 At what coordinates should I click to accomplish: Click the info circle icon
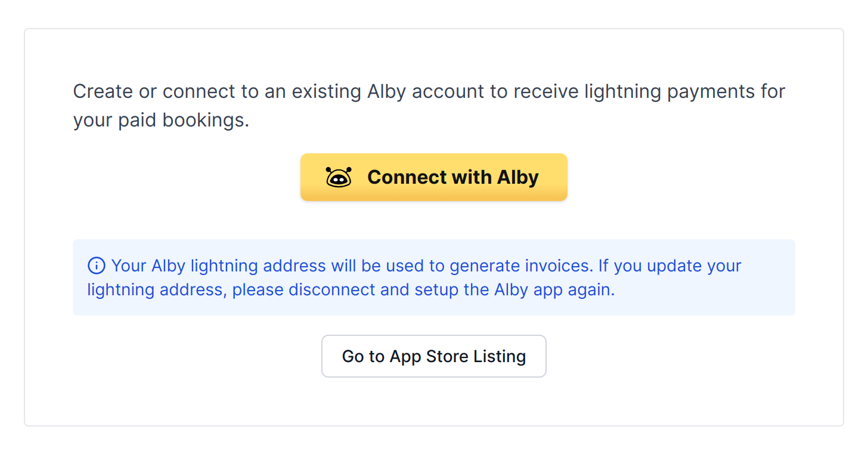[x=96, y=265]
